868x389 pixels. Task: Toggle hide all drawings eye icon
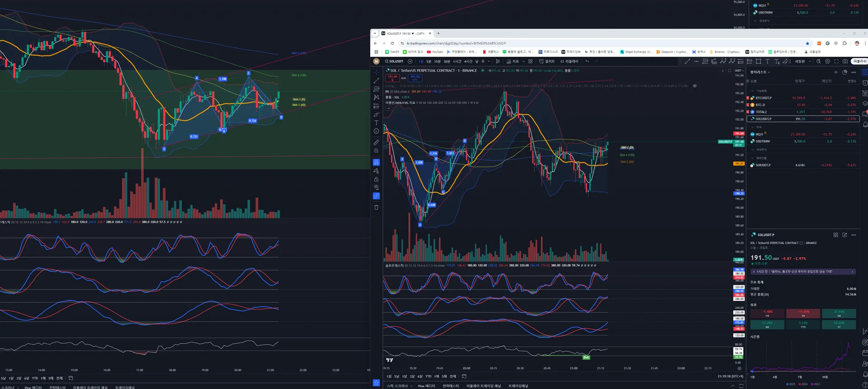pos(376,187)
